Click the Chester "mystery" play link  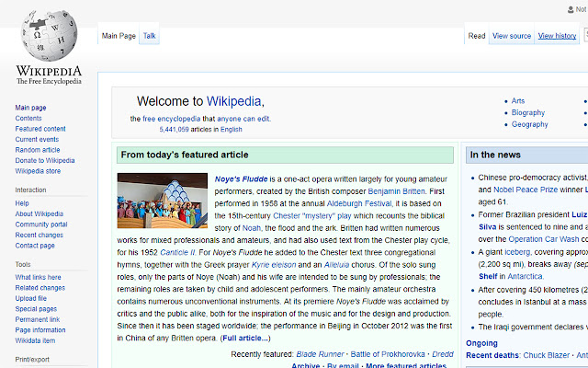pos(312,216)
